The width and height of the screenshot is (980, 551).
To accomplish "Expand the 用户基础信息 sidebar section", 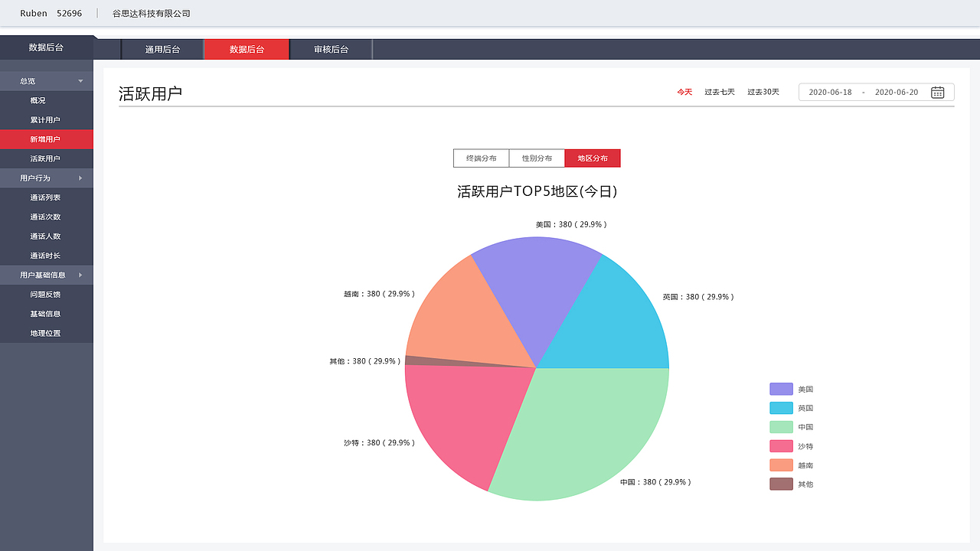I will tap(46, 275).
